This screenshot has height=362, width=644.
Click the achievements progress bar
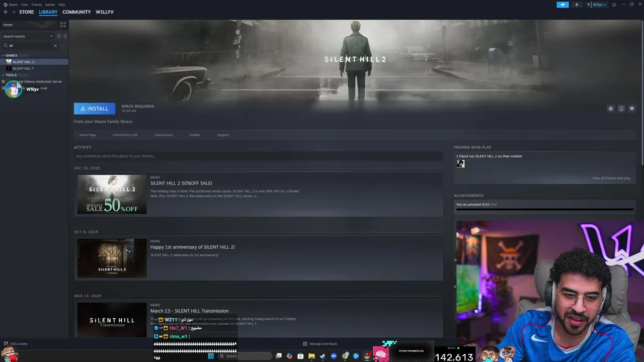544,210
